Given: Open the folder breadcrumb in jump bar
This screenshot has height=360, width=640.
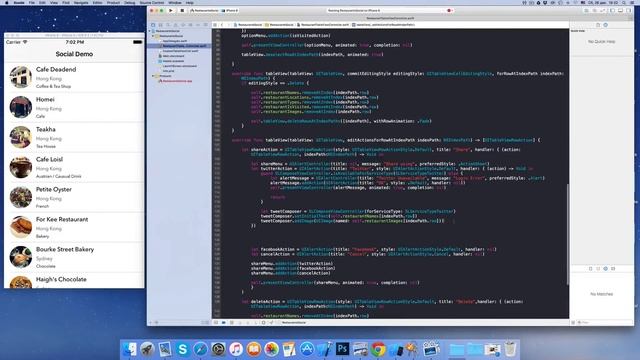Looking at the screenshot, I should pyautogui.click(x=280, y=25).
